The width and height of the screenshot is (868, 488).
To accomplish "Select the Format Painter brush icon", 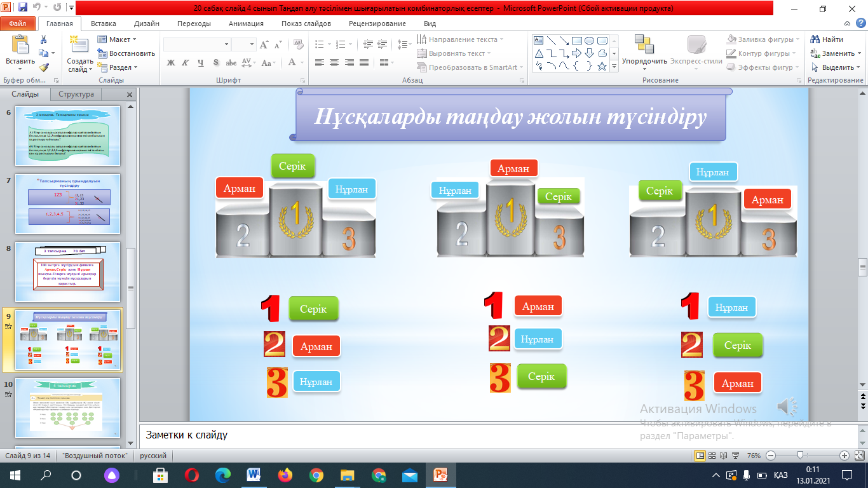I will point(44,67).
